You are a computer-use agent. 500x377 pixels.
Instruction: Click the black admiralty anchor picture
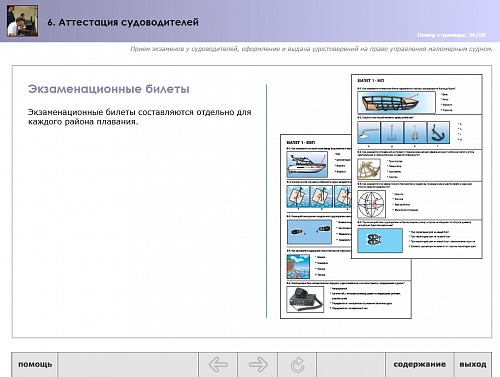pos(438,133)
